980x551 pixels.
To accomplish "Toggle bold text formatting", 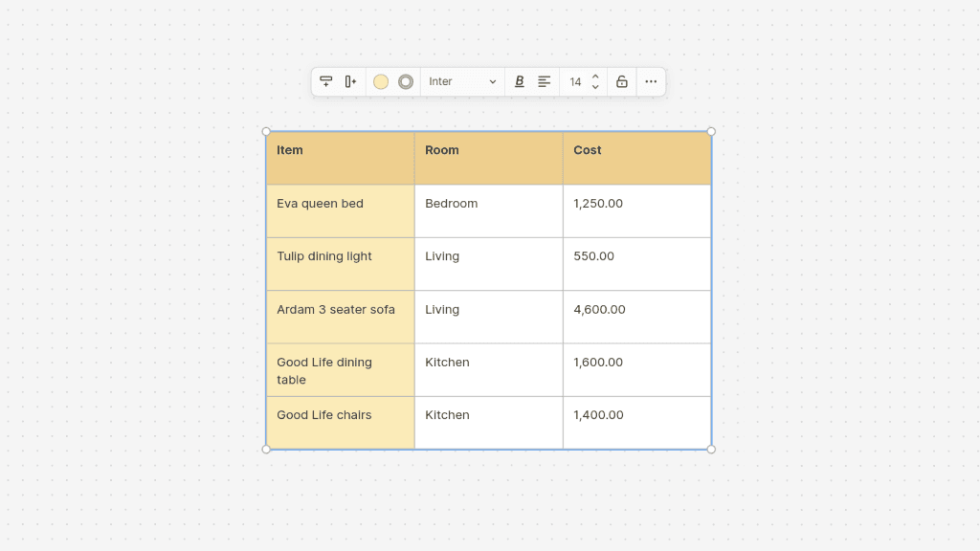I will click(519, 82).
